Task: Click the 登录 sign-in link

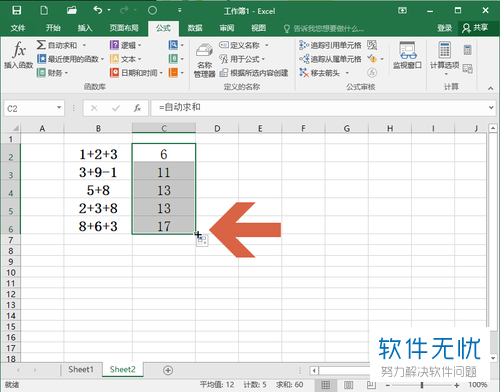Action: click(445, 28)
